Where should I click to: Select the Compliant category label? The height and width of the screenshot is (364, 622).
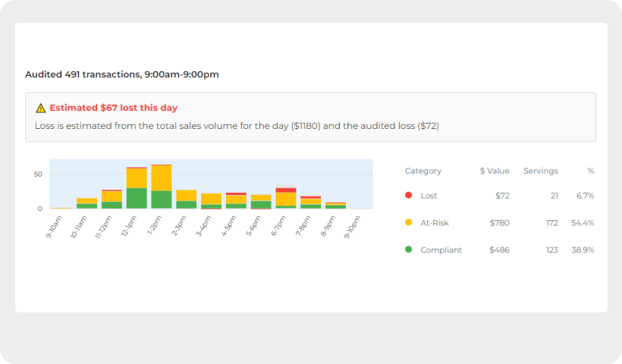pos(441,250)
